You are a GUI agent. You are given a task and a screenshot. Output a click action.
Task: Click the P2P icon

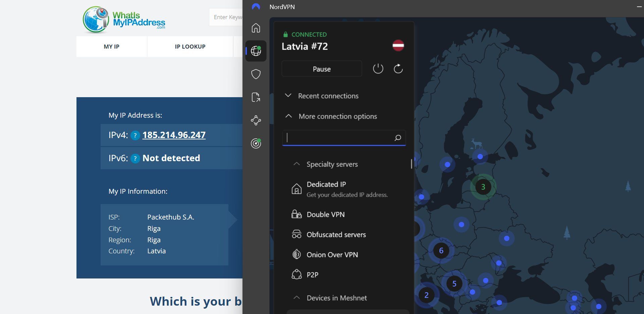pyautogui.click(x=297, y=274)
